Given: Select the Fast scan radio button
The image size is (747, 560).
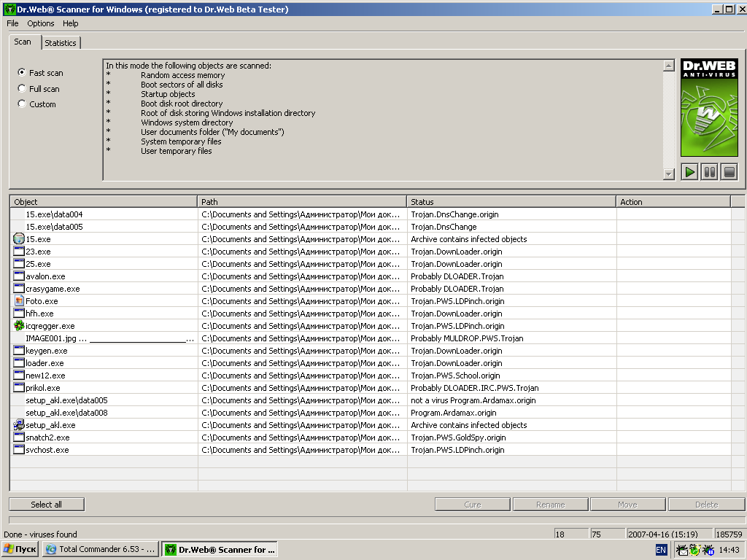Looking at the screenshot, I should (21, 72).
